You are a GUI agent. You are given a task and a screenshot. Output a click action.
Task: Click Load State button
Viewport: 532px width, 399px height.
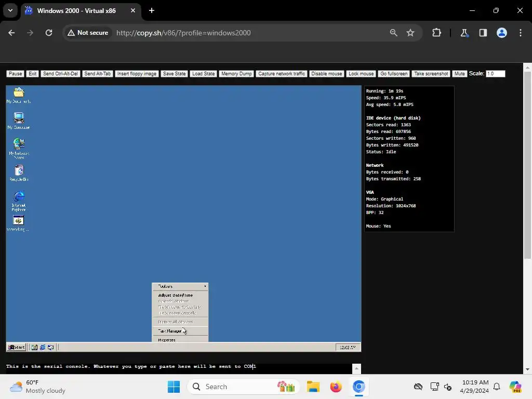click(203, 74)
